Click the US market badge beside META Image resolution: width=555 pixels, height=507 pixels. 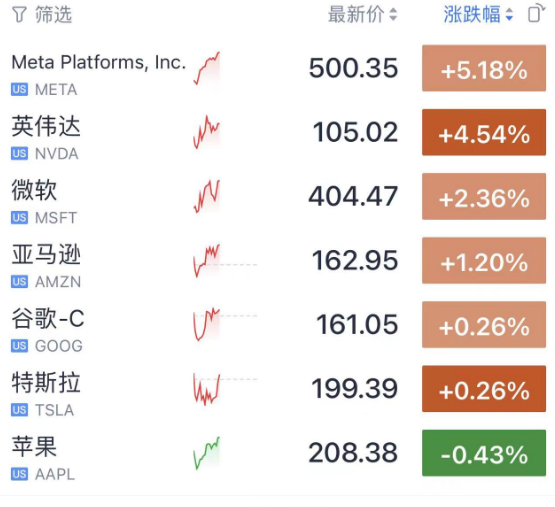pos(19,90)
